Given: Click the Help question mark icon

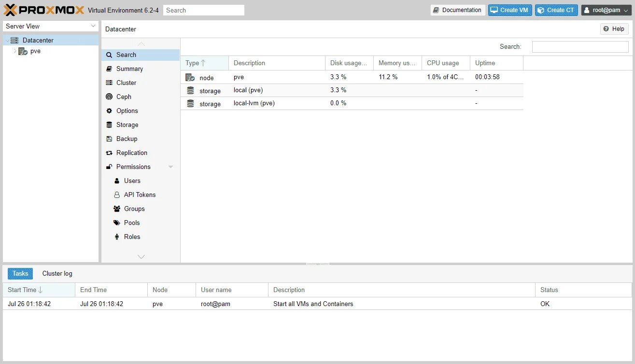Looking at the screenshot, I should tap(606, 29).
